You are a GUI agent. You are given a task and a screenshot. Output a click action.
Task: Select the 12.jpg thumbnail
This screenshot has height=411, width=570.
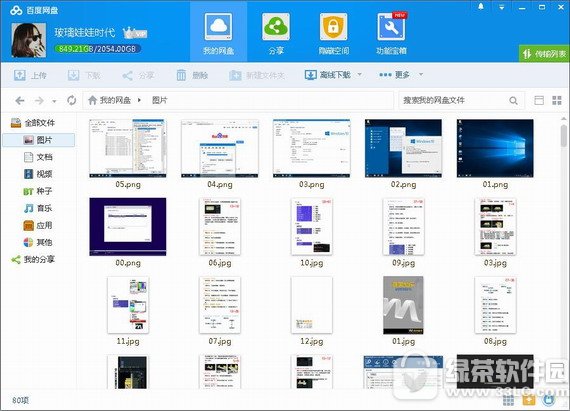click(312, 305)
